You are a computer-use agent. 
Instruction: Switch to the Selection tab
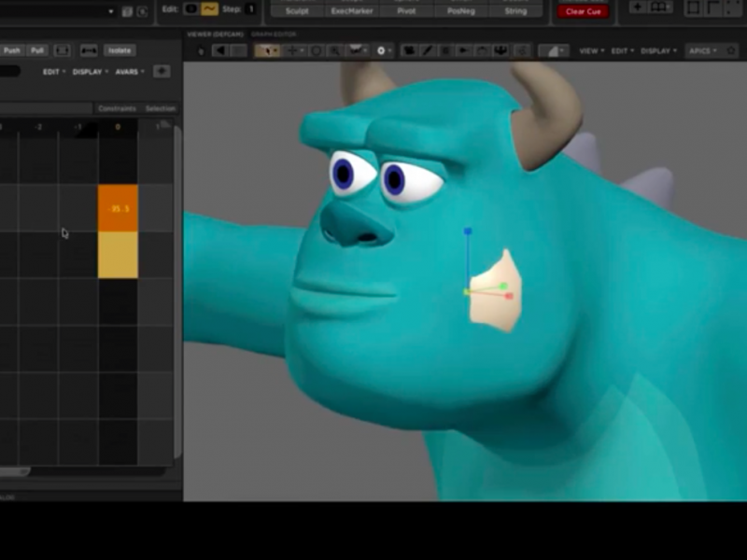pos(161,108)
